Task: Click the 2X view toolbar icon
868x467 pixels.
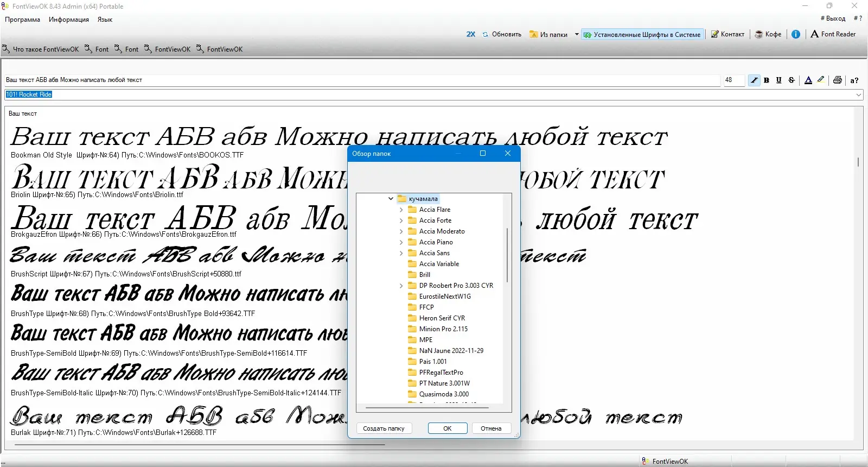Action: (470, 34)
